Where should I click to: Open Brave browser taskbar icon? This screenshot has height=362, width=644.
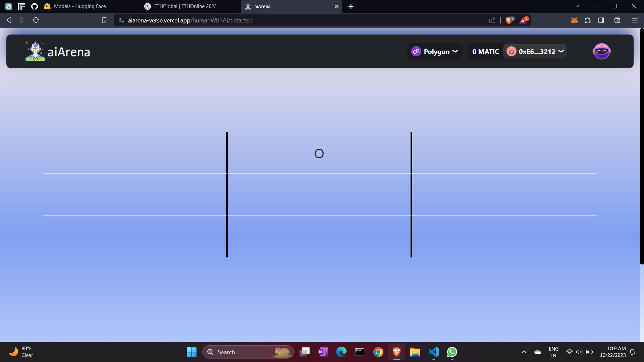pos(397,352)
